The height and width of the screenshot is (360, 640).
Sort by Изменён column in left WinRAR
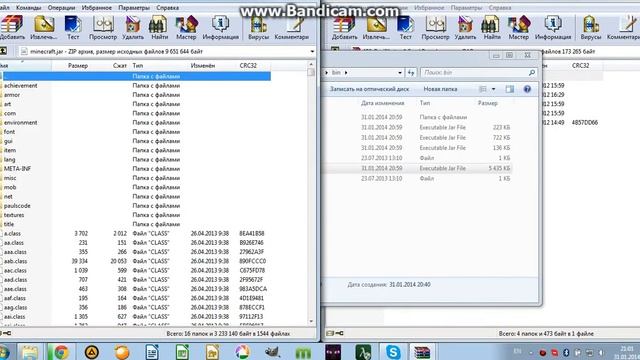click(203, 65)
